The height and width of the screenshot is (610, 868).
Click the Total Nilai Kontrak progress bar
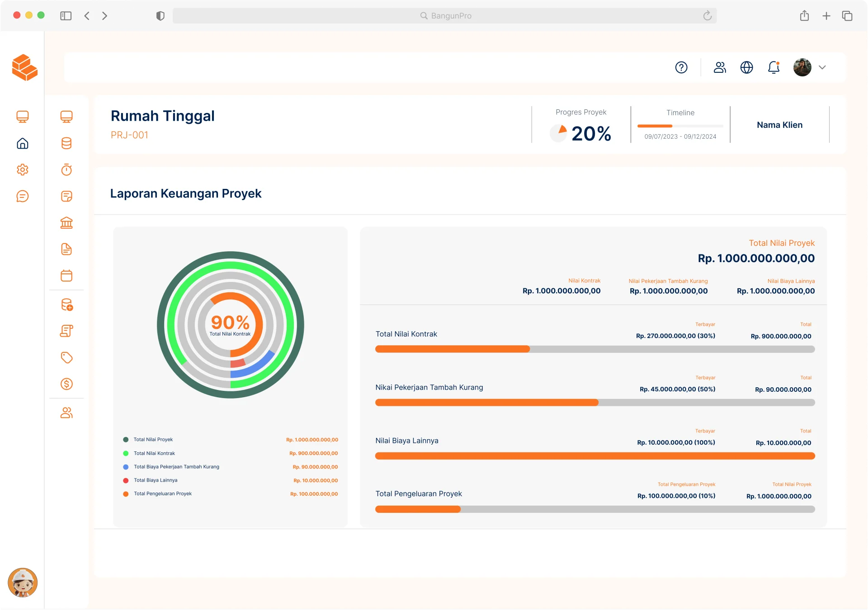[594, 349]
